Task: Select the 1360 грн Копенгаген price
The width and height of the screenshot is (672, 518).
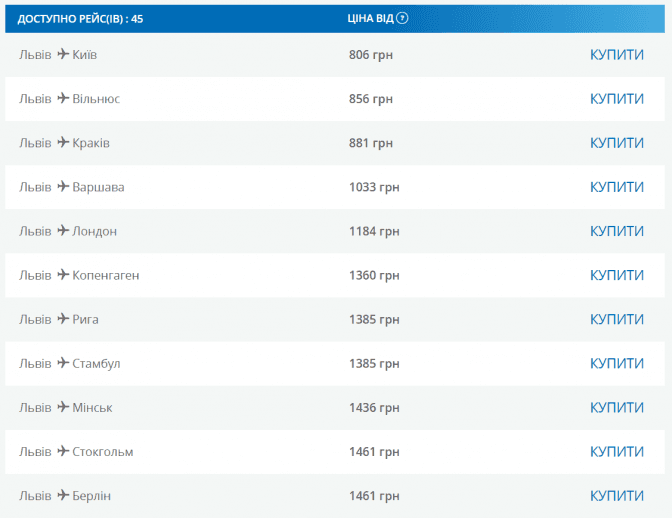Action: [374, 275]
